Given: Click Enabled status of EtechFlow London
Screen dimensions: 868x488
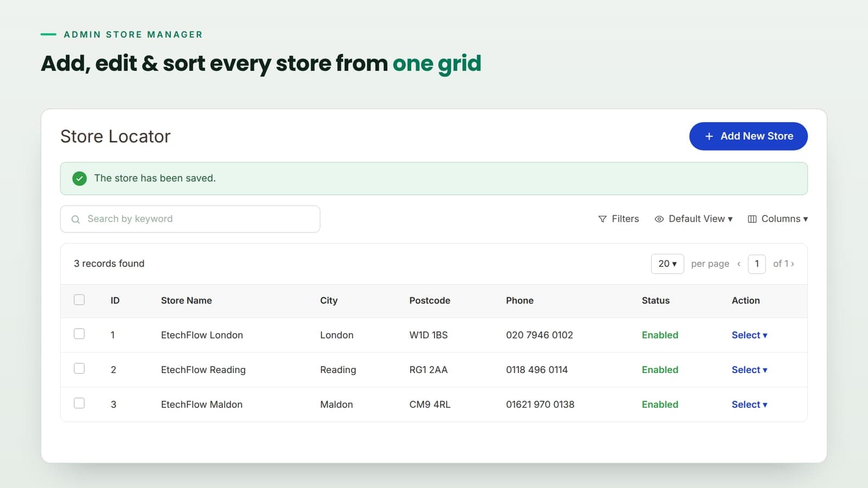Looking at the screenshot, I should point(660,335).
